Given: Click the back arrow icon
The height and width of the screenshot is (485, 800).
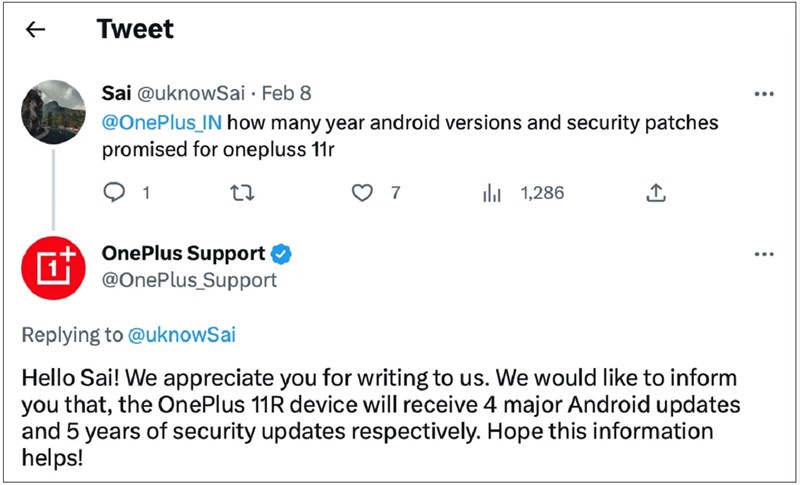Looking at the screenshot, I should (x=36, y=30).
